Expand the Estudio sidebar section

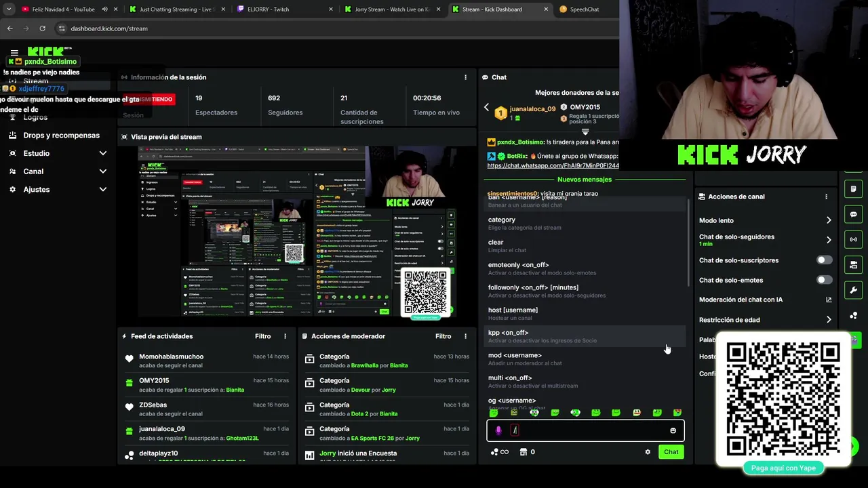pos(102,153)
